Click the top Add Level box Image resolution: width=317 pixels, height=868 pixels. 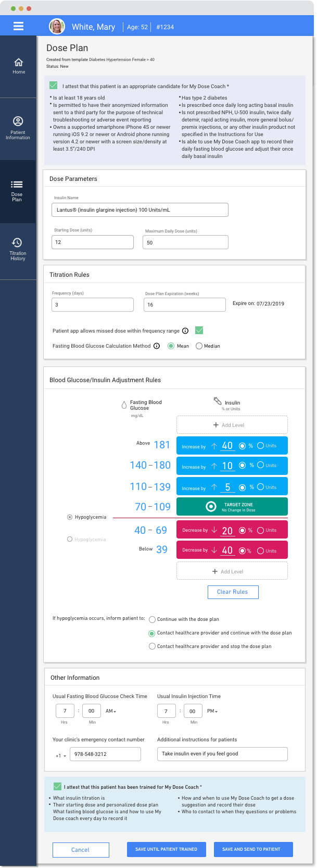point(232,425)
